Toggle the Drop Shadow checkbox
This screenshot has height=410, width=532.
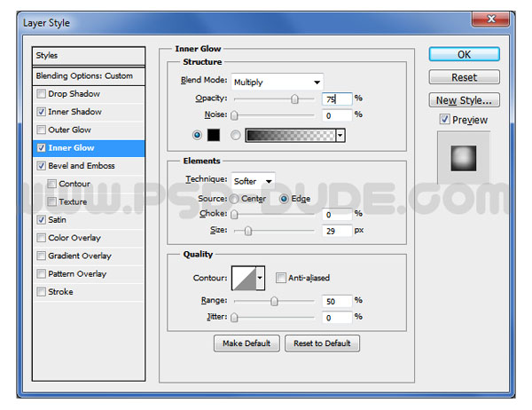tap(41, 94)
